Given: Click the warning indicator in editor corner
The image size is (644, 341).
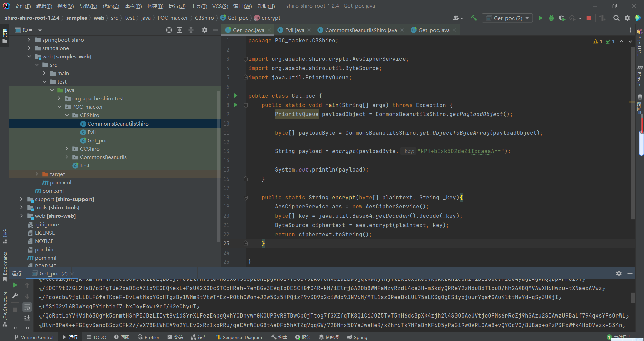Looking at the screenshot, I should [x=598, y=41].
